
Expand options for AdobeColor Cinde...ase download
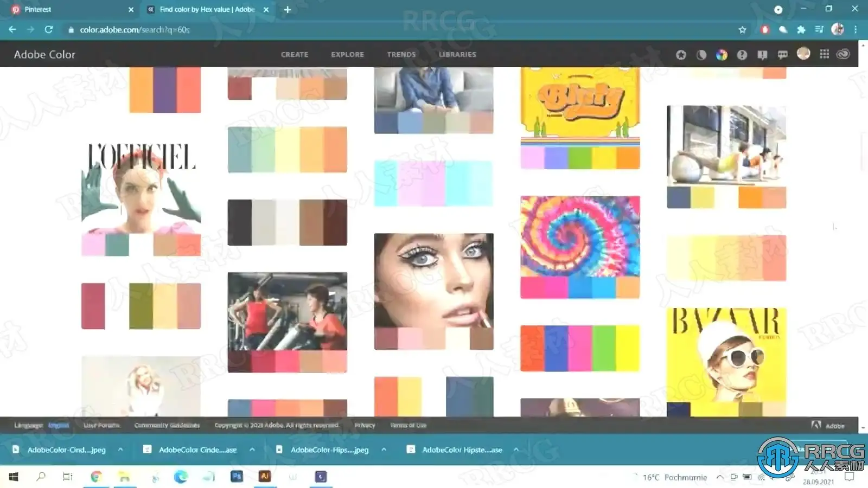point(252,450)
